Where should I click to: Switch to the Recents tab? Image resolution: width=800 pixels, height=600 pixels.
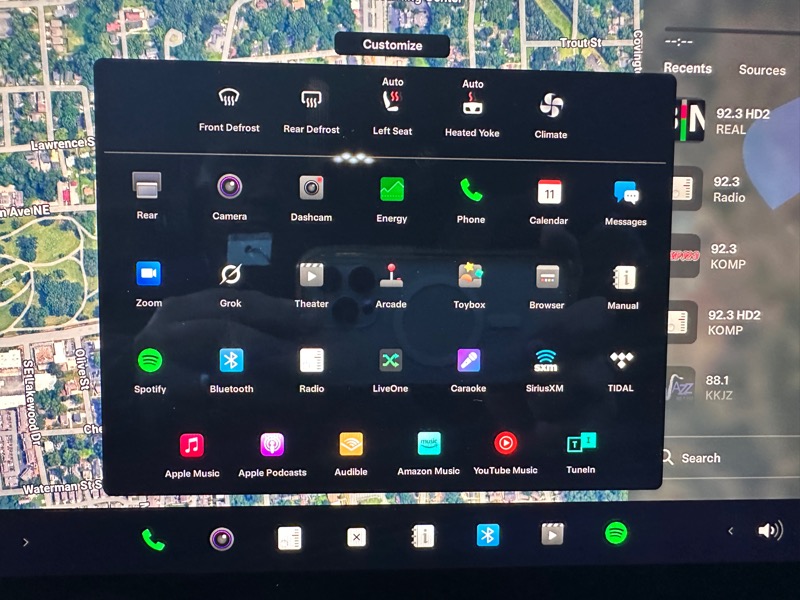(x=688, y=69)
